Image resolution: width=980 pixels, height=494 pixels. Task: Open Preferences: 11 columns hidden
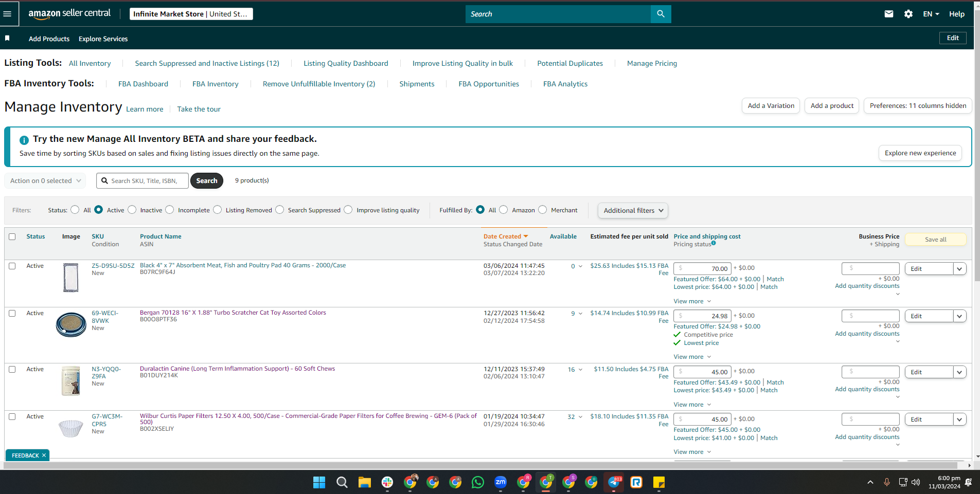[918, 105]
